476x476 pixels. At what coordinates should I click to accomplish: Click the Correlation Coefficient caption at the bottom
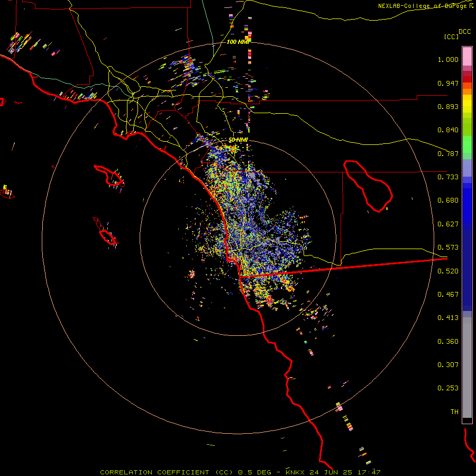click(x=240, y=472)
